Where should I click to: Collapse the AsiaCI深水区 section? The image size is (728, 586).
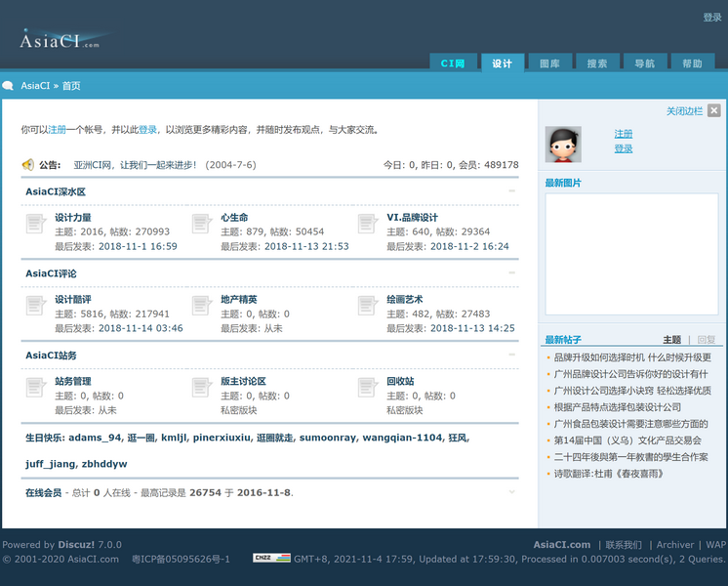pyautogui.click(x=512, y=191)
